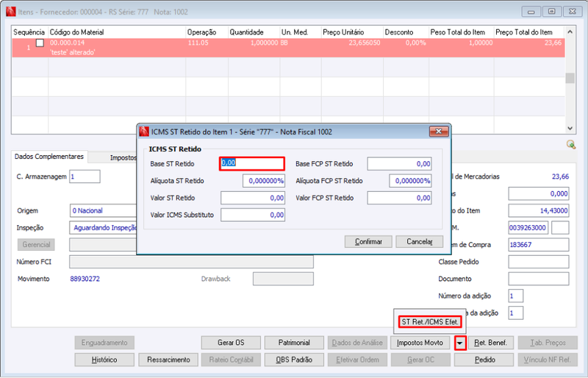The width and height of the screenshot is (588, 378).
Task: Click the application icon in the Itens title bar
Action: [x=10, y=12]
